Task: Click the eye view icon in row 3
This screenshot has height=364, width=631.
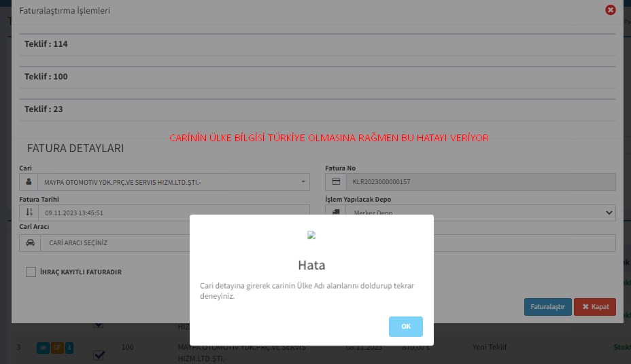Action: point(41,348)
